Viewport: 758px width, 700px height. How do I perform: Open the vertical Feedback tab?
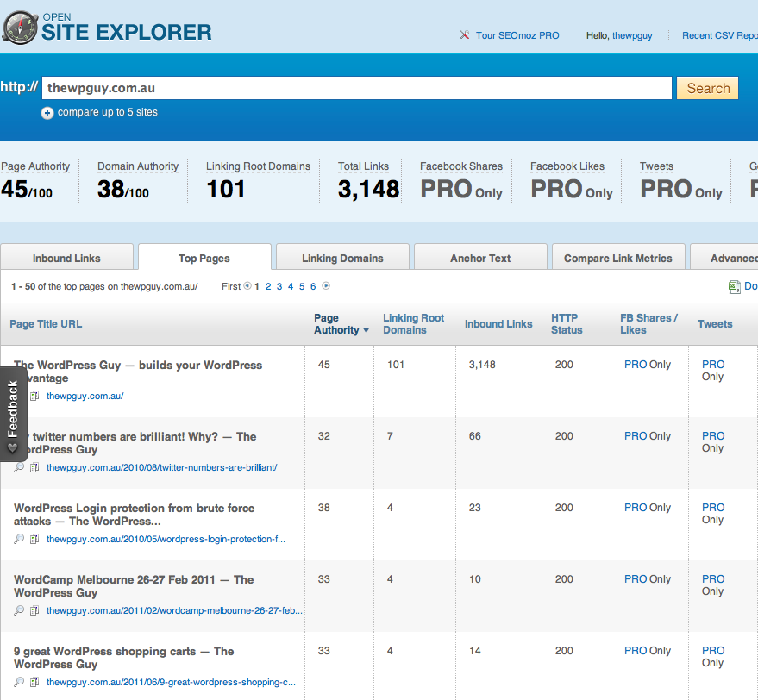click(13, 414)
